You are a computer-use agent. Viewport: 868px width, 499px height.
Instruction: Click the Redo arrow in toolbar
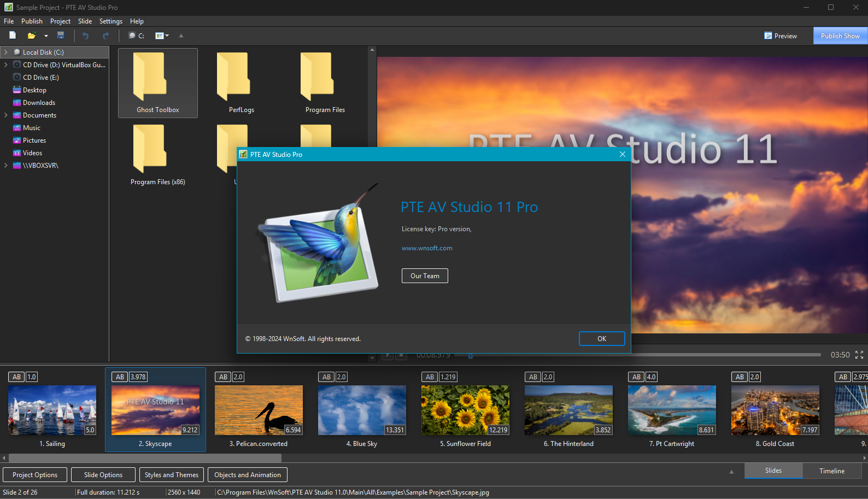click(x=105, y=36)
